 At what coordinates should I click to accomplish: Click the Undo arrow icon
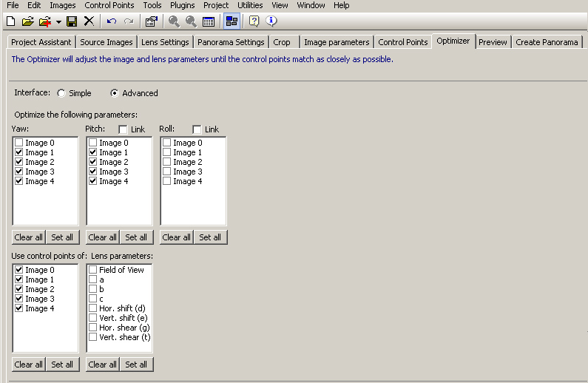112,21
